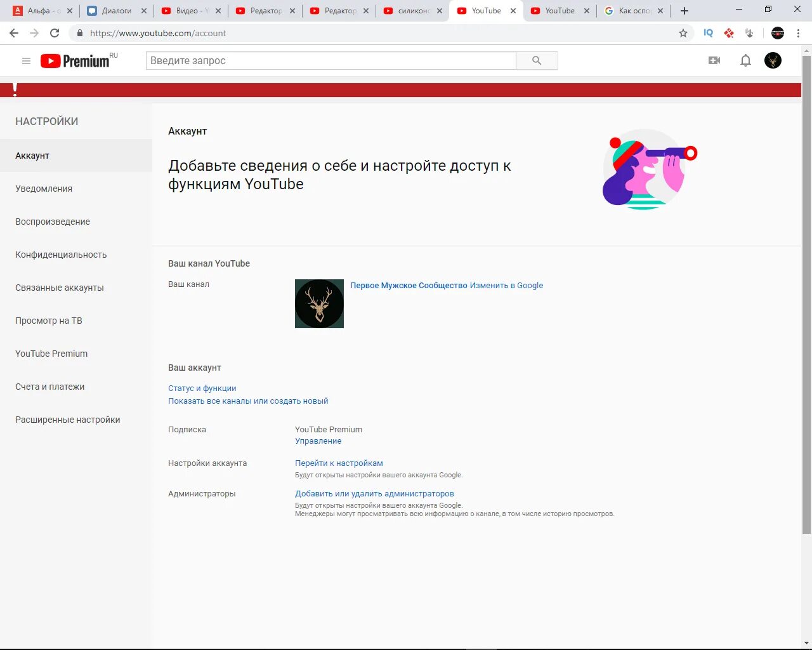Click Показать все каналы или создать новый
This screenshot has height=650, width=812.
point(248,401)
